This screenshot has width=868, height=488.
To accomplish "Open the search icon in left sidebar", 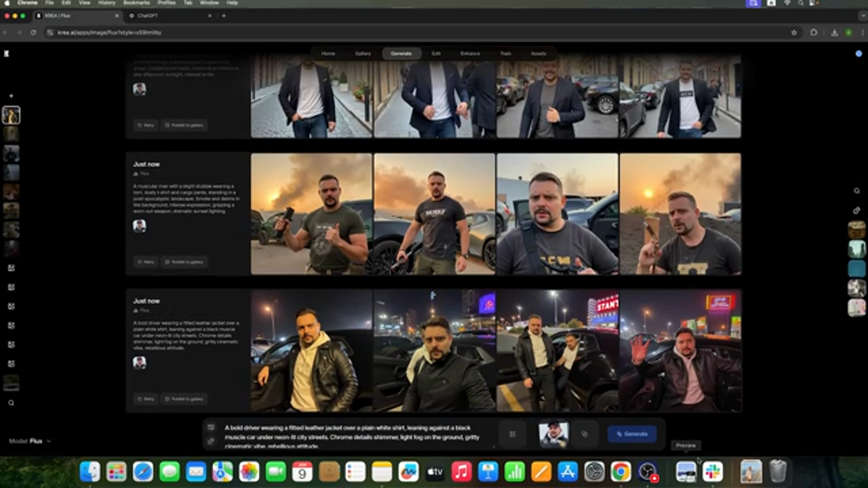I will pyautogui.click(x=11, y=403).
